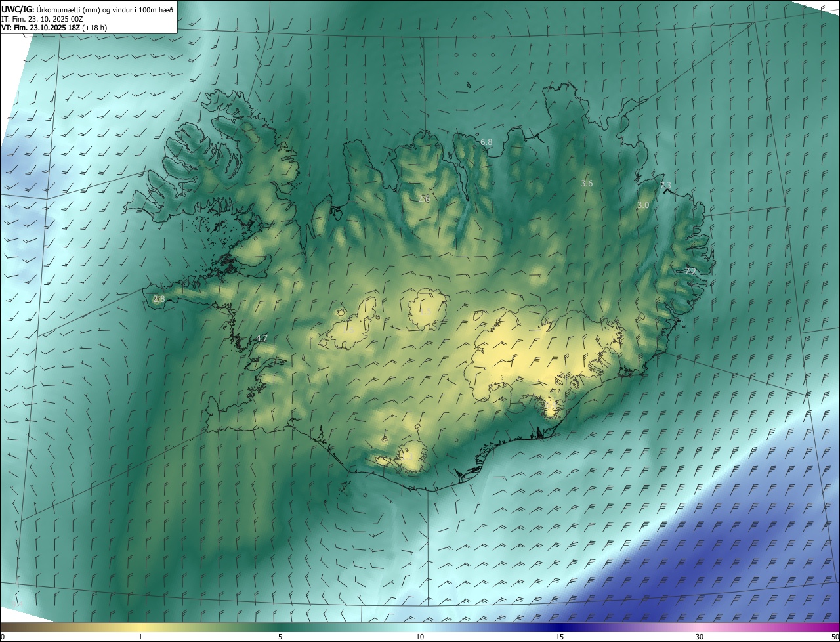The width and height of the screenshot is (840, 642).
Task: Click the 1.5 value inside the glacier outline
Action: click(x=426, y=311)
